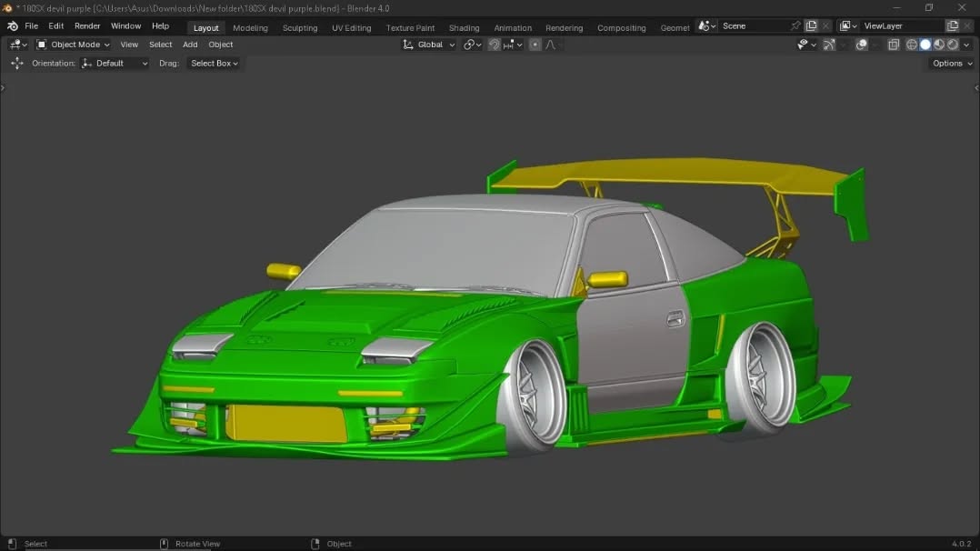This screenshot has height=551, width=980.
Task: Select rendered viewport shading
Action: (953, 45)
